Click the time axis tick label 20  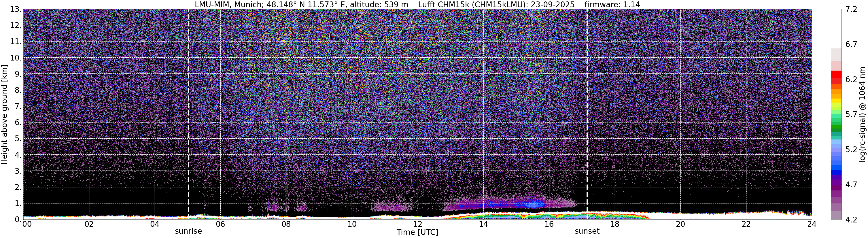680,224
